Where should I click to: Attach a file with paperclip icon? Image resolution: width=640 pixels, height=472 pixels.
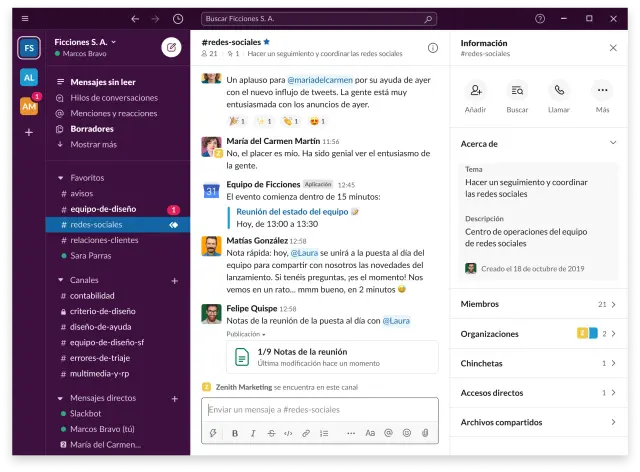[x=425, y=433]
